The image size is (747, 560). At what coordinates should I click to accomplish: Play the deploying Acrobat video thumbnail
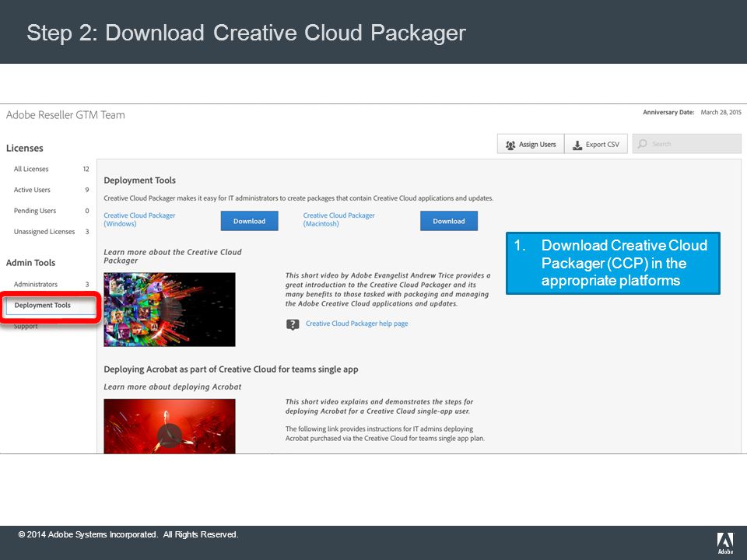(x=170, y=426)
